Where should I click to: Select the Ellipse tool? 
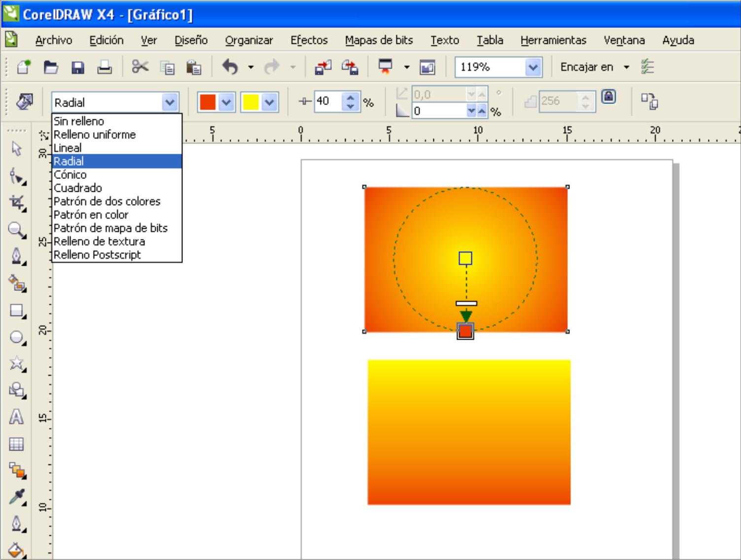click(16, 337)
